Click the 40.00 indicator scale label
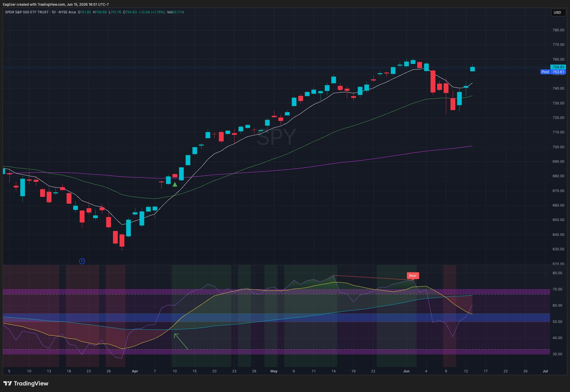This screenshot has width=570, height=392. click(557, 338)
